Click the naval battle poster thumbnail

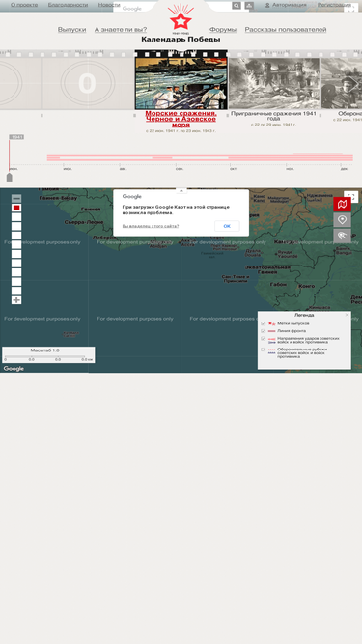181,83
